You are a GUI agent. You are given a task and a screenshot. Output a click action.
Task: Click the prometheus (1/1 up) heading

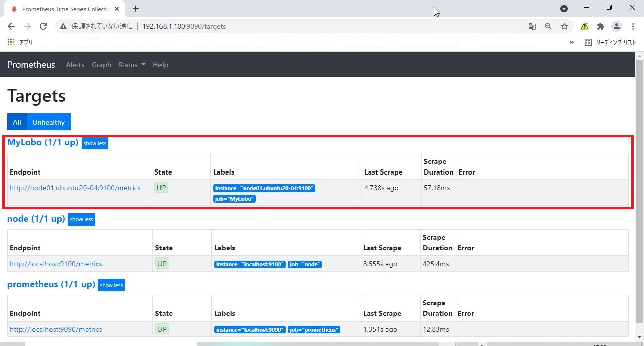pos(51,284)
